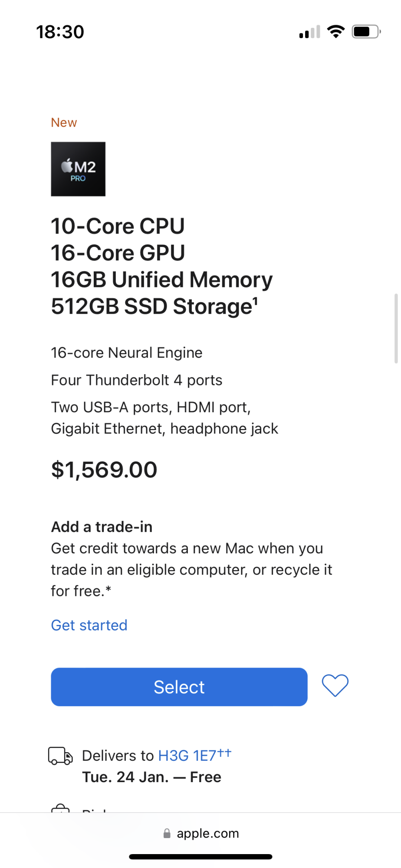Tap the $1,569.00 price
Screen dimensions: 401x868
(x=104, y=470)
